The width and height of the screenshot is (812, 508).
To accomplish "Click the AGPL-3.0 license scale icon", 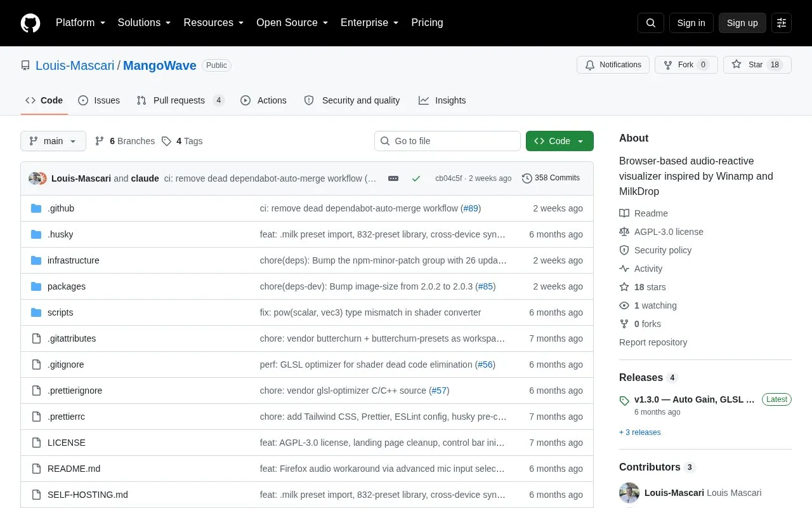I will pyautogui.click(x=624, y=232).
